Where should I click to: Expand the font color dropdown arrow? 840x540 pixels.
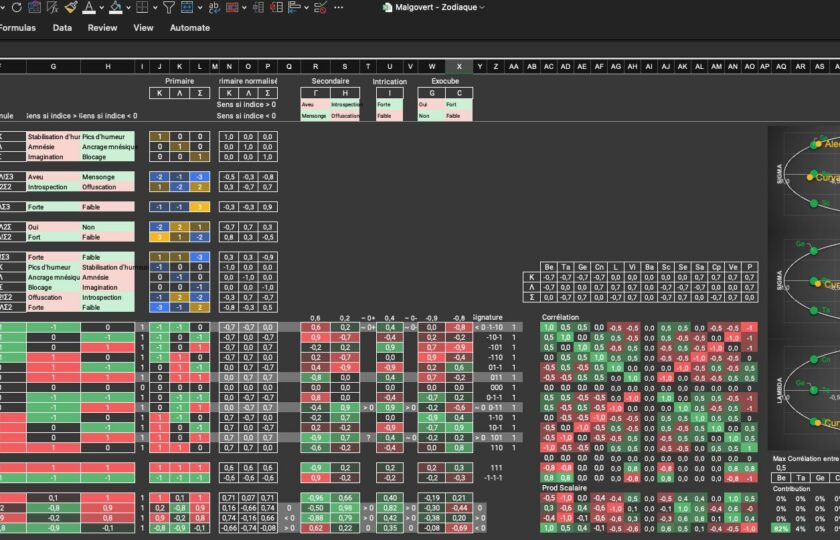point(102,7)
